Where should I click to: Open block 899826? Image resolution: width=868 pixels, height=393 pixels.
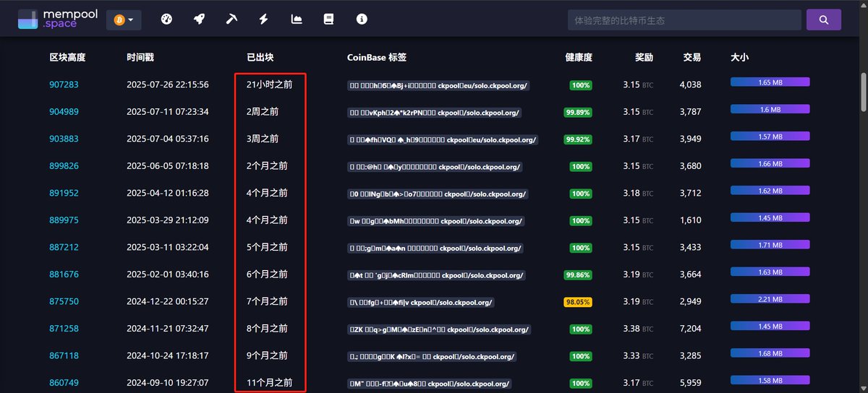[64, 166]
